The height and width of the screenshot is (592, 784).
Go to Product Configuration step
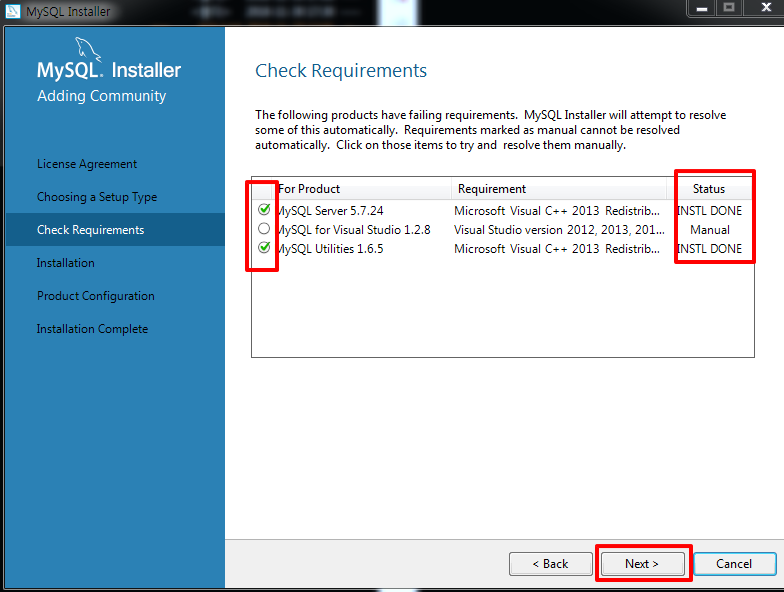[x=96, y=296]
